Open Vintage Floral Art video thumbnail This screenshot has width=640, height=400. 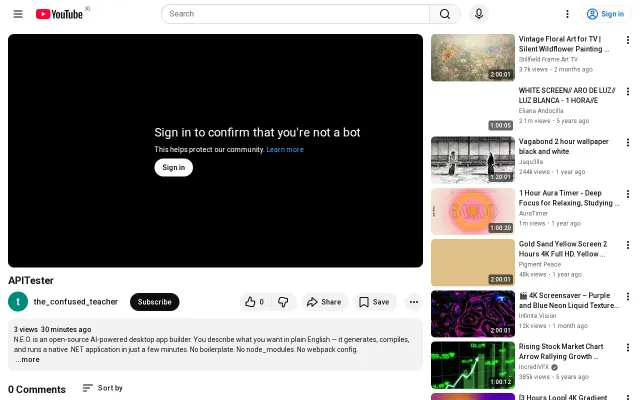(473, 58)
